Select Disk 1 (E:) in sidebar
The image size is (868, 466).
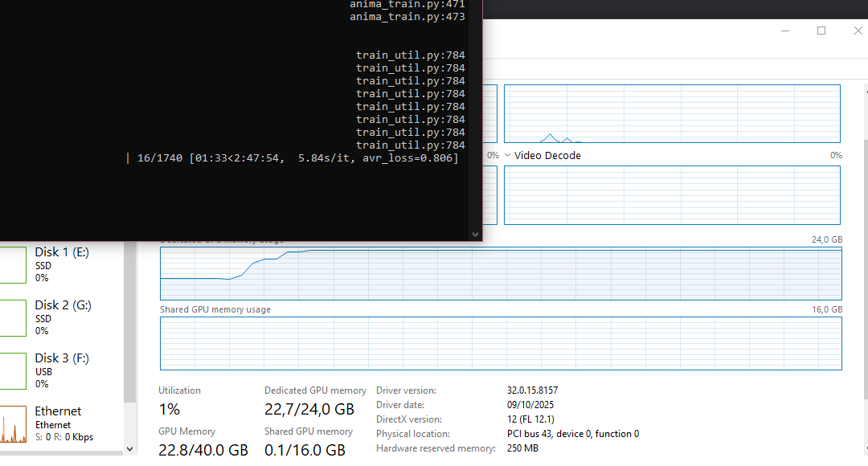(61, 264)
